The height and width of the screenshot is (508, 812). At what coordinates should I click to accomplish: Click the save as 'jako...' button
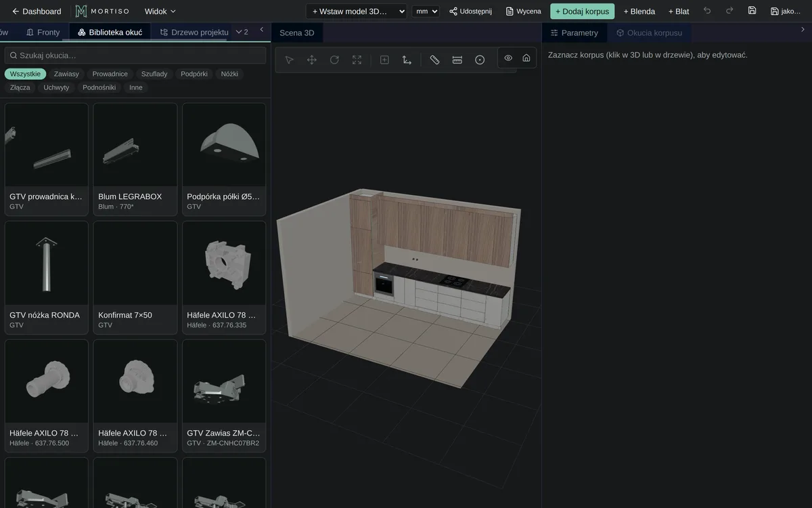[x=786, y=11]
